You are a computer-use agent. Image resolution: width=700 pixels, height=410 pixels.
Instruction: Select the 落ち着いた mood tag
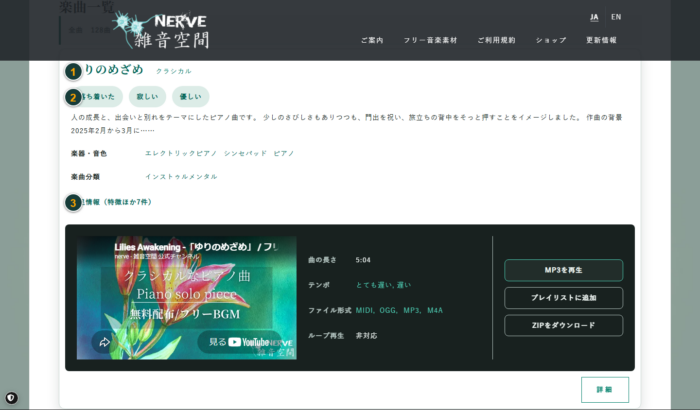coord(98,96)
